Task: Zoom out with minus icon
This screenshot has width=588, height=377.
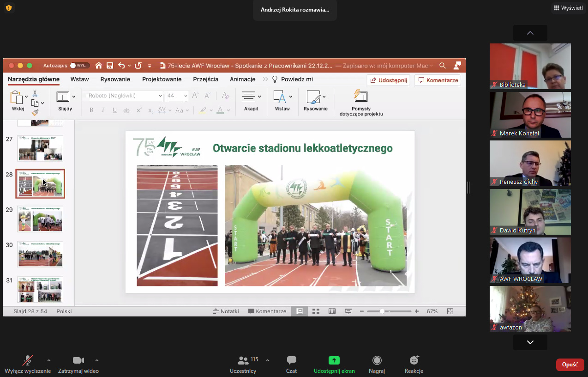Action: (362, 311)
